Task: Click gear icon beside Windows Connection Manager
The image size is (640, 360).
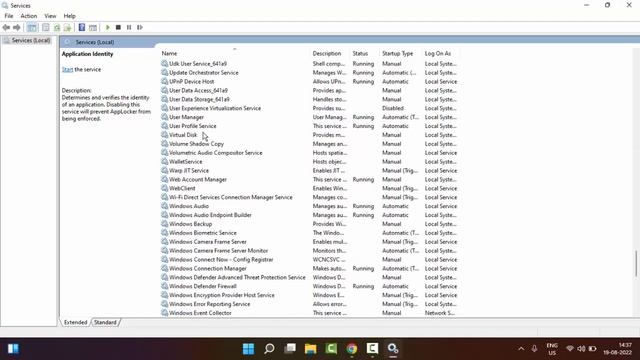Action: (164, 269)
